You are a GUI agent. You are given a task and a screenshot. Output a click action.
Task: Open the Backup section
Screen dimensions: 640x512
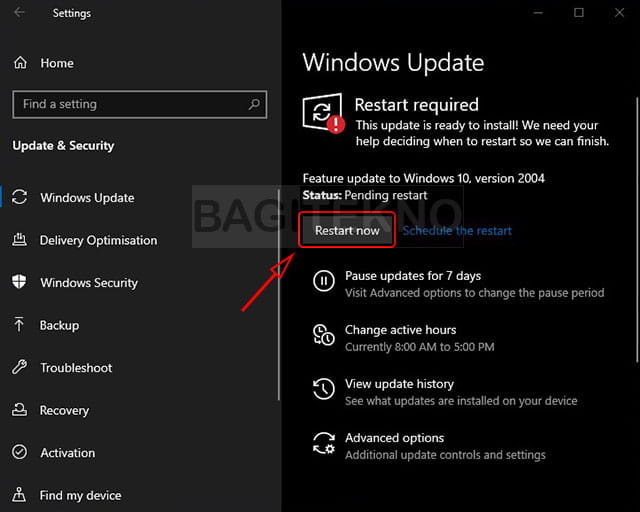pyautogui.click(x=59, y=325)
